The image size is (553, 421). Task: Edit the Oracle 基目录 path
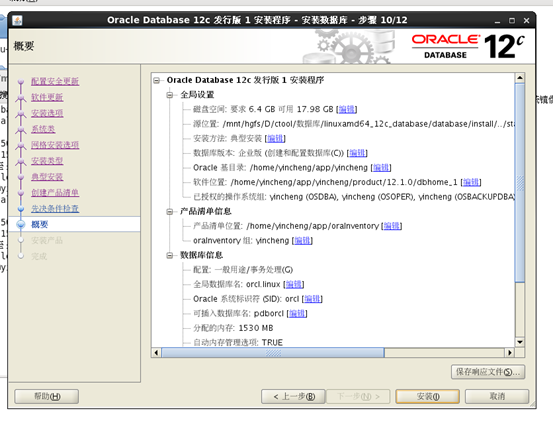point(381,167)
